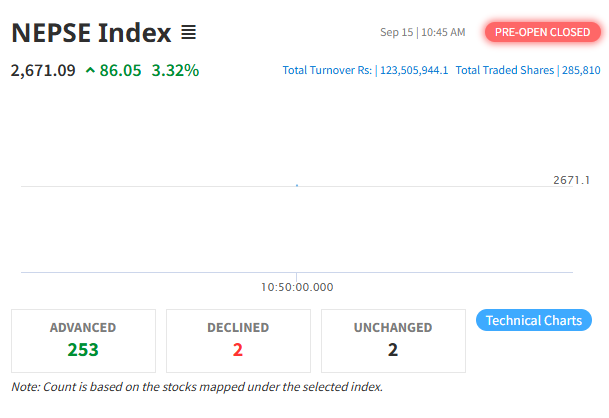Open the index list menu icon

click(188, 32)
